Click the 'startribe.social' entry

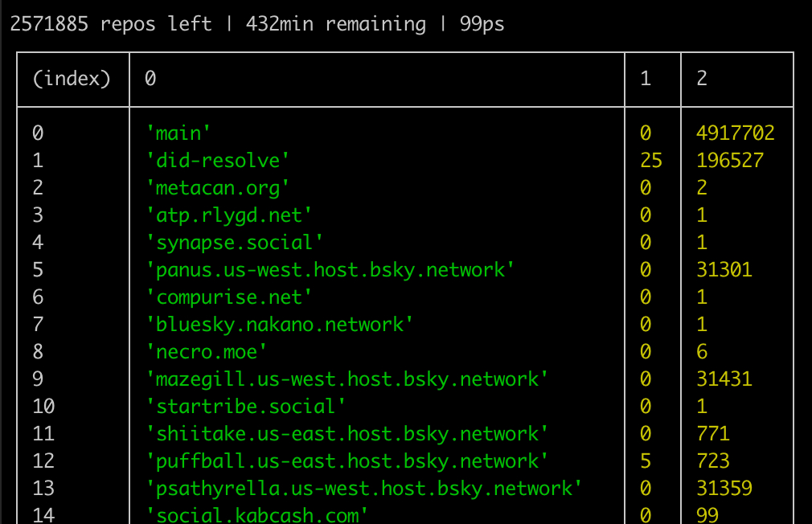[245, 407]
